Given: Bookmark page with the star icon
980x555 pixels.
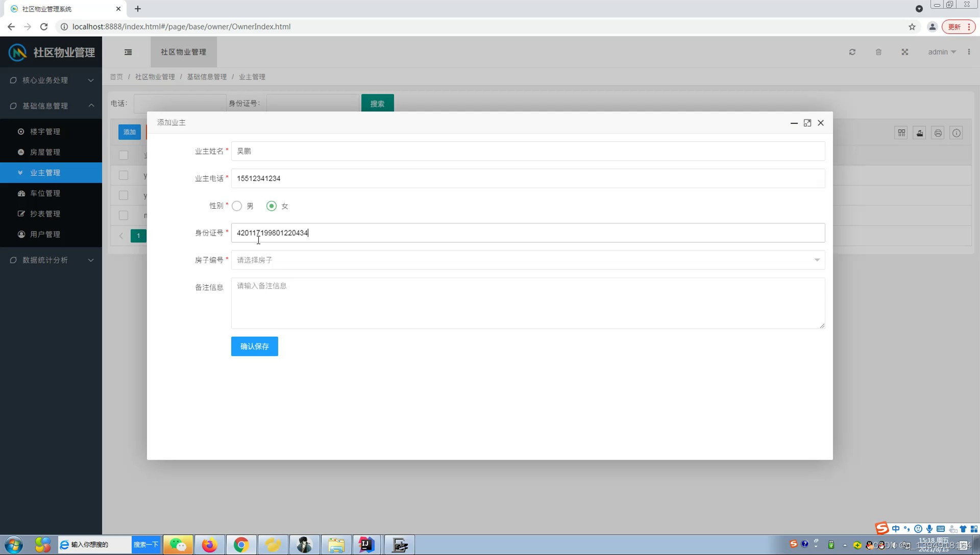Looking at the screenshot, I should coord(912,27).
